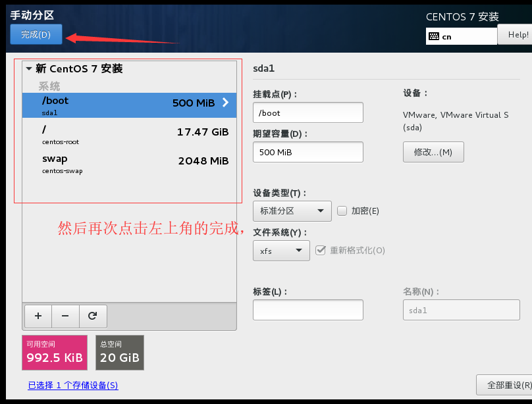Click the rescan disks refresh icon
Screen dimensions: 532x404
click(x=93, y=316)
